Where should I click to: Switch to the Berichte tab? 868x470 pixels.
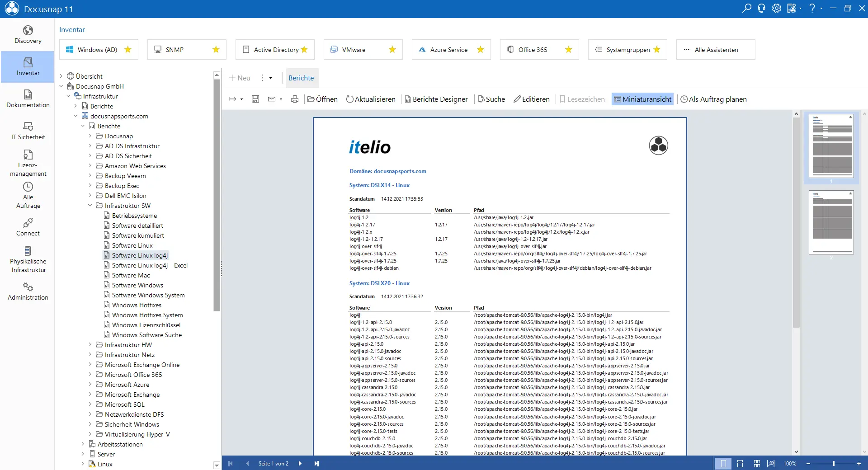301,78
